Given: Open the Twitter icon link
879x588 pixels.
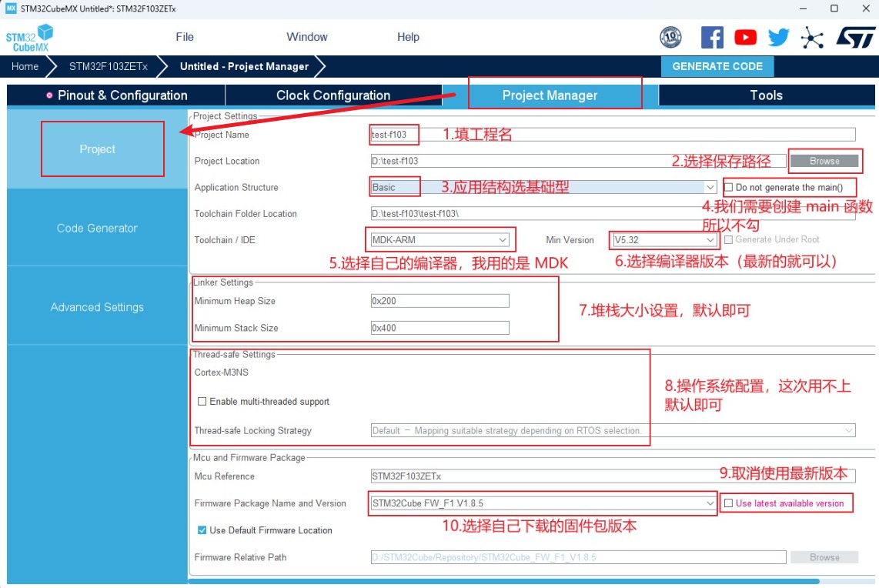Looking at the screenshot, I should coord(779,38).
